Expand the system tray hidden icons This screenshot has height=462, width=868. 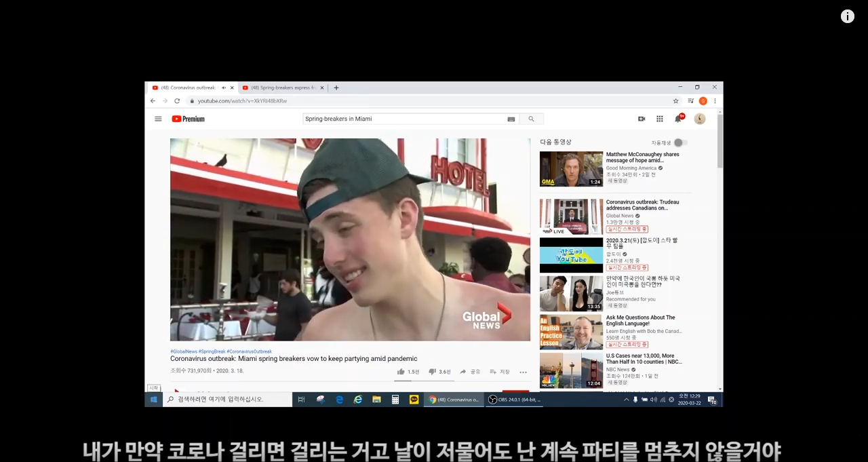[x=626, y=400]
